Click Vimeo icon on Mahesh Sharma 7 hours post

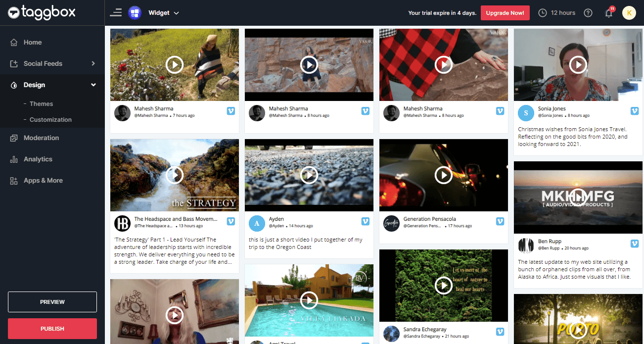[230, 111]
